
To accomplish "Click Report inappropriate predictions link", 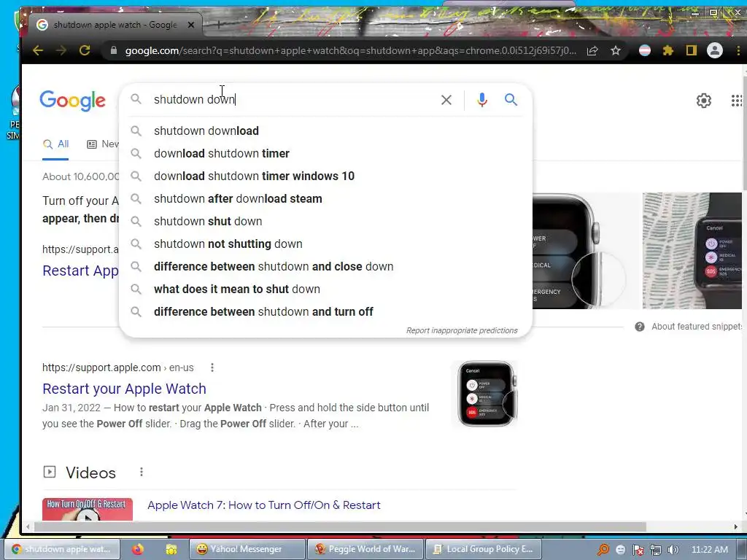I will [x=462, y=330].
